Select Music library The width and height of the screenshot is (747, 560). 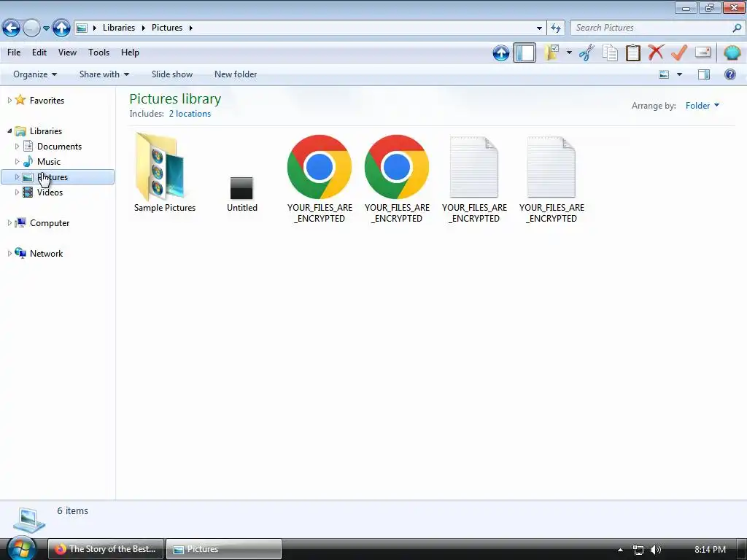pyautogui.click(x=49, y=161)
